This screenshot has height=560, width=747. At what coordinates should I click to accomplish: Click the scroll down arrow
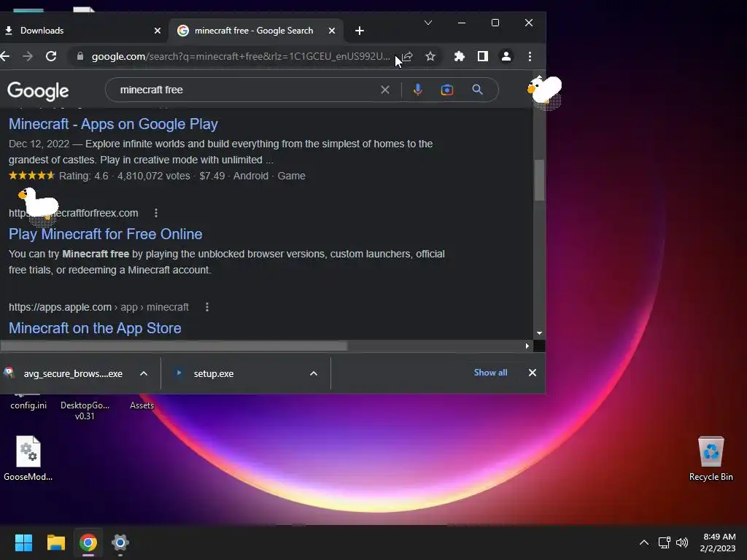(539, 333)
